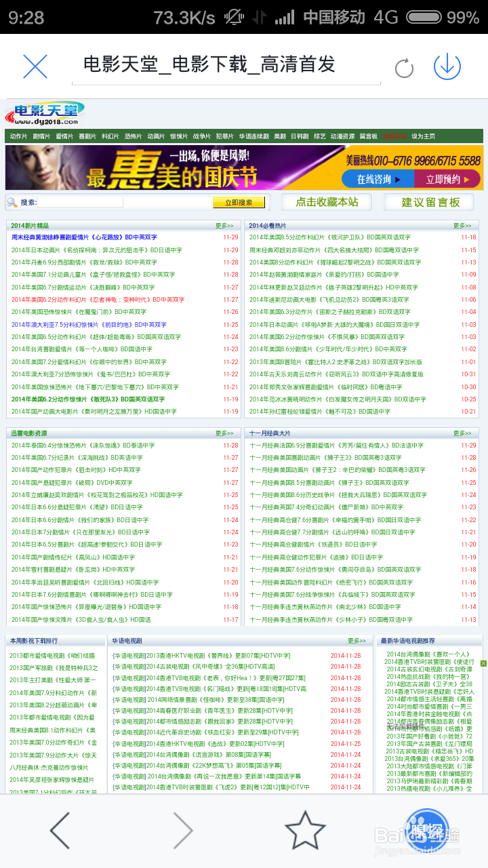
Task: Open 剧情片 category in navigation bar
Action: [41, 136]
